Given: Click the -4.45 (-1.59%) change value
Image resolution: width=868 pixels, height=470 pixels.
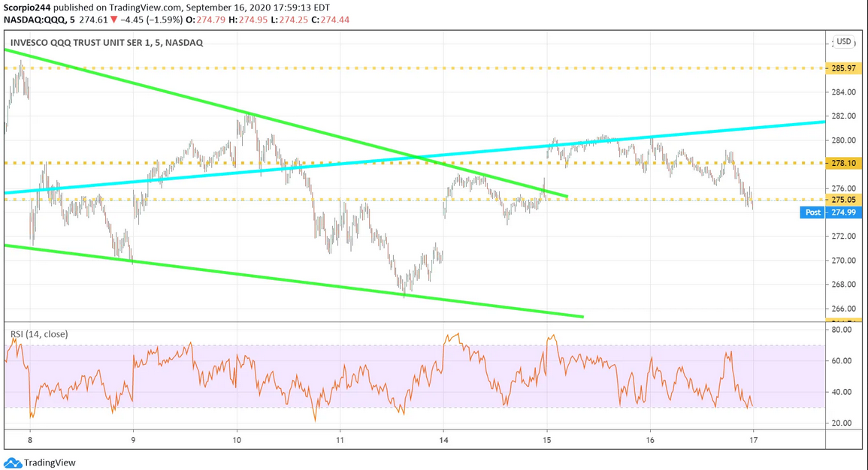Looking at the screenshot, I should 150,20.
